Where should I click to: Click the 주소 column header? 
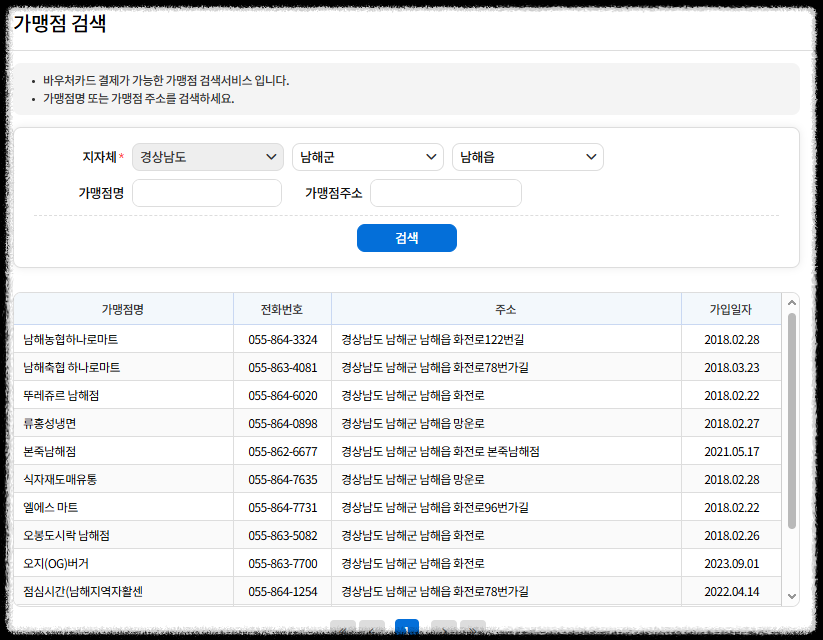[x=506, y=309]
